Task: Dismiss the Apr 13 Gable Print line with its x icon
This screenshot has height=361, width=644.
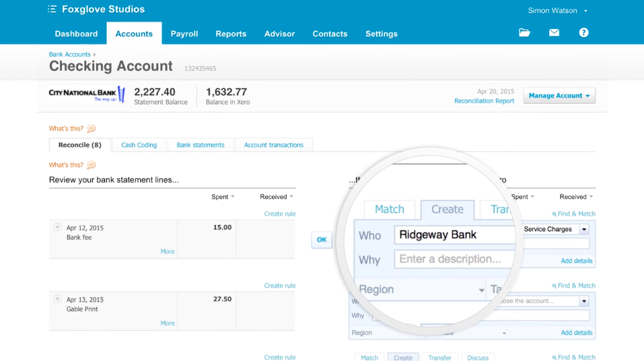Action: [57, 299]
